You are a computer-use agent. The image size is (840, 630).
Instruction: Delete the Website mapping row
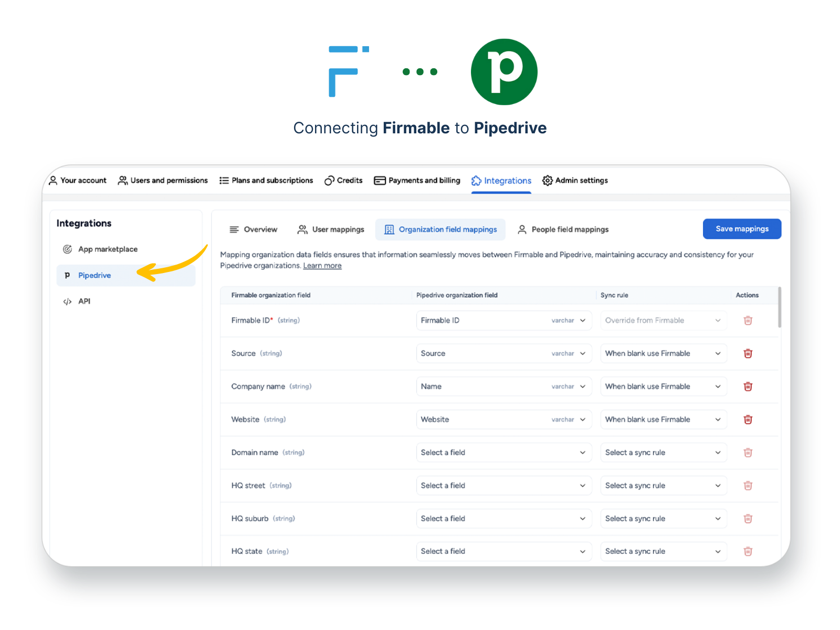point(748,419)
